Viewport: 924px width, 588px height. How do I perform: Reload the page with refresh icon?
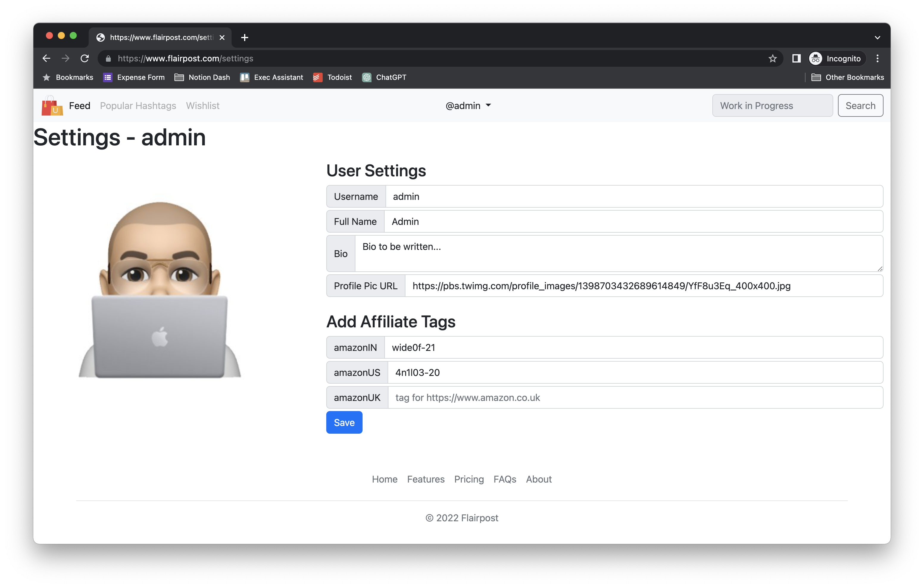[x=85, y=58]
